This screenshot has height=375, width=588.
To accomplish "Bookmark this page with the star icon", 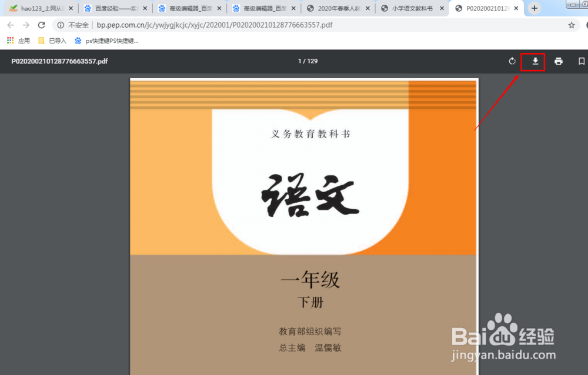I will click(572, 25).
